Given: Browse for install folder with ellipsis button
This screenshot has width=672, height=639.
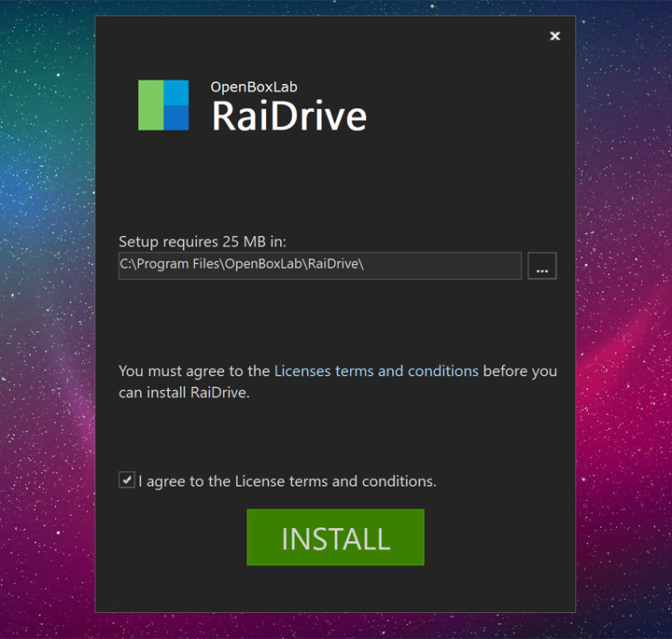Looking at the screenshot, I should pyautogui.click(x=542, y=266).
